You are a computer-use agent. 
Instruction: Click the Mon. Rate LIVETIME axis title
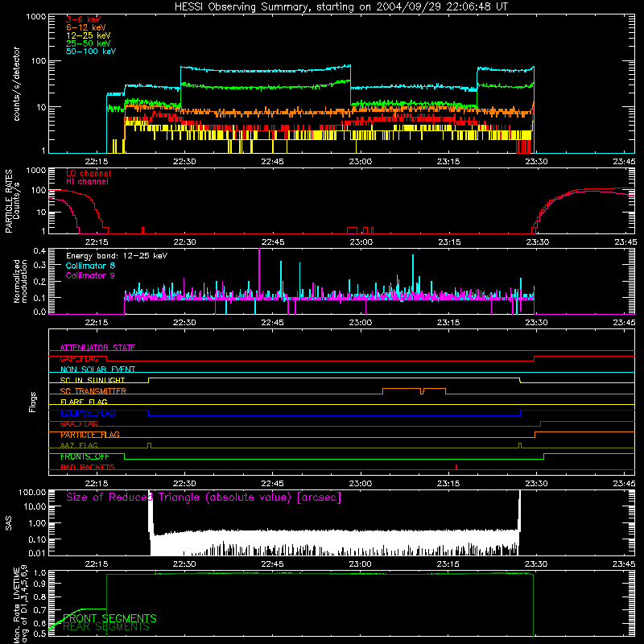(x=20, y=604)
